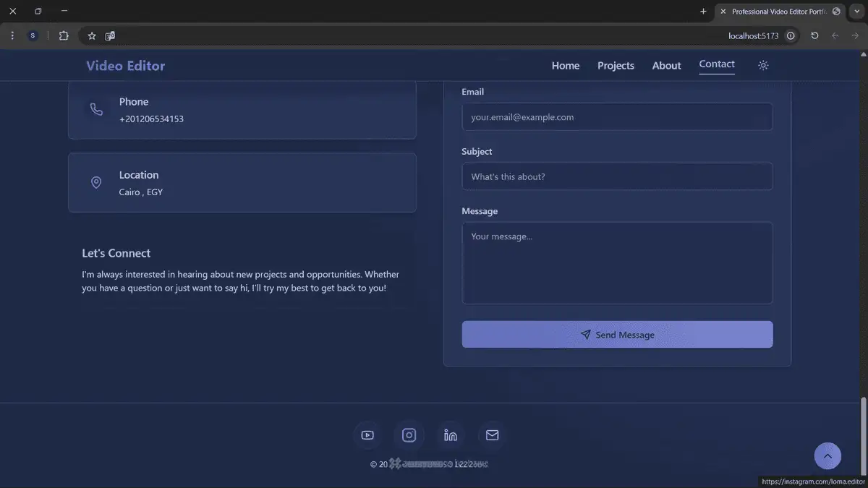This screenshot has width=868, height=488.
Task: Bookmark this page with the star icon
Action: point(92,35)
